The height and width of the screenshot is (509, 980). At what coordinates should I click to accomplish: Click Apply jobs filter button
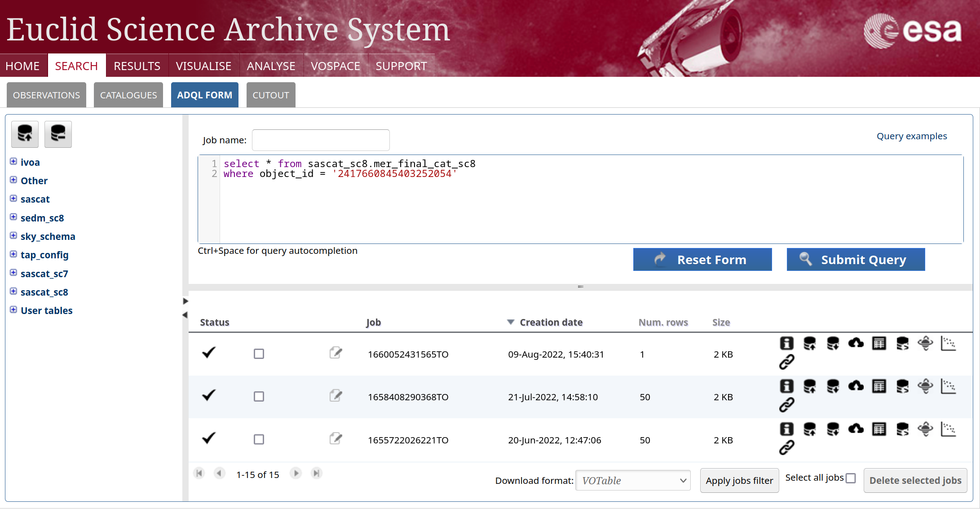tap(739, 481)
